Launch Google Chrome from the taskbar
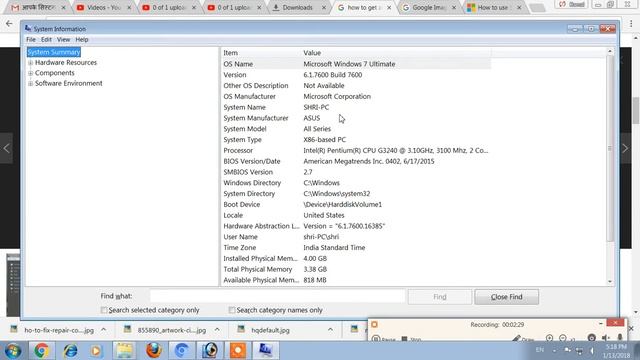This screenshot has width=640, height=360. coord(41,351)
